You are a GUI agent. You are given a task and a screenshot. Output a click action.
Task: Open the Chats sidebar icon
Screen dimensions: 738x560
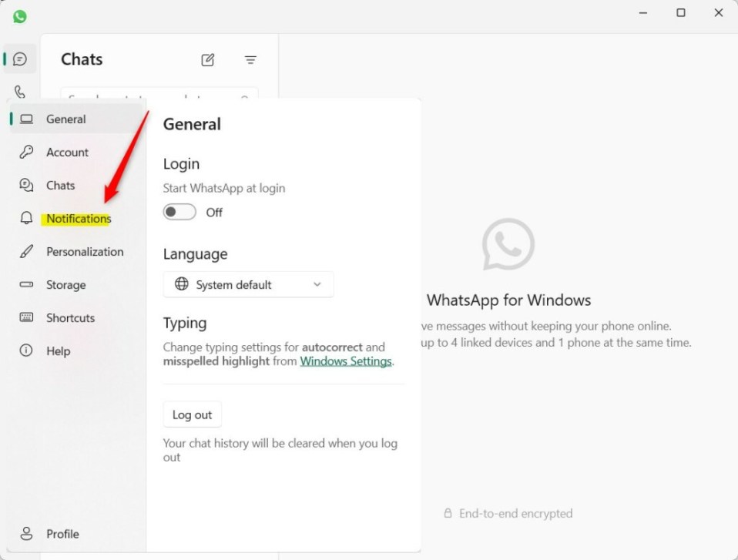[20, 59]
